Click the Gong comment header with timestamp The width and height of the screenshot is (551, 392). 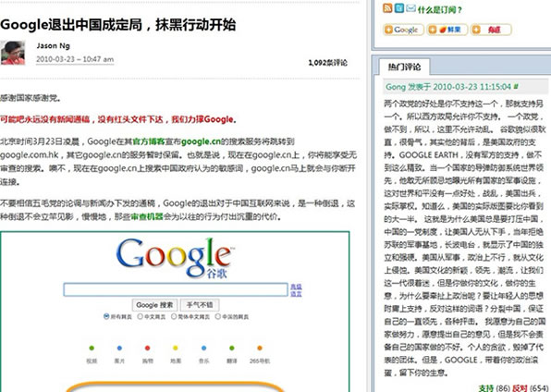point(465,87)
